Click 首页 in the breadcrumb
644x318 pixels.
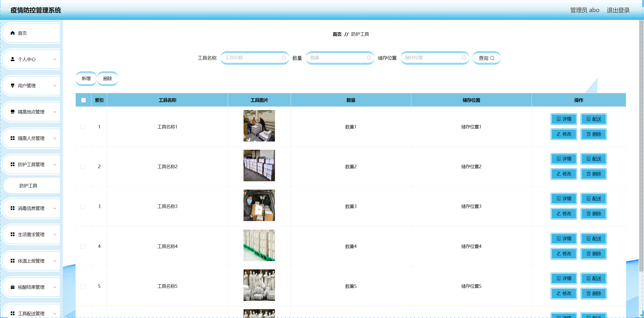pos(337,34)
